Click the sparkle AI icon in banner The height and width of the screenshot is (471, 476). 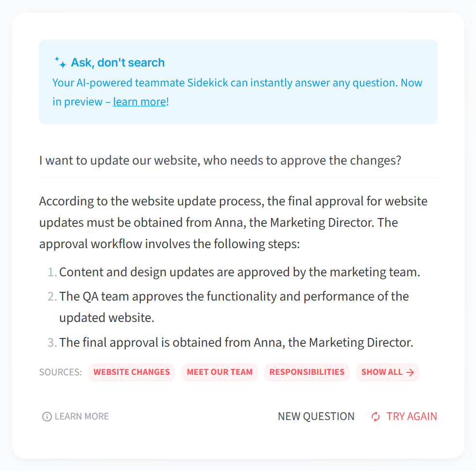(61, 63)
